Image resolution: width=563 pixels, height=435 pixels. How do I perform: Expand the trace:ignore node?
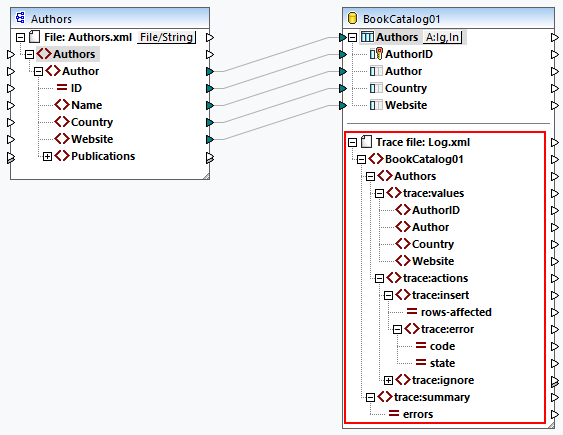[x=388, y=380]
